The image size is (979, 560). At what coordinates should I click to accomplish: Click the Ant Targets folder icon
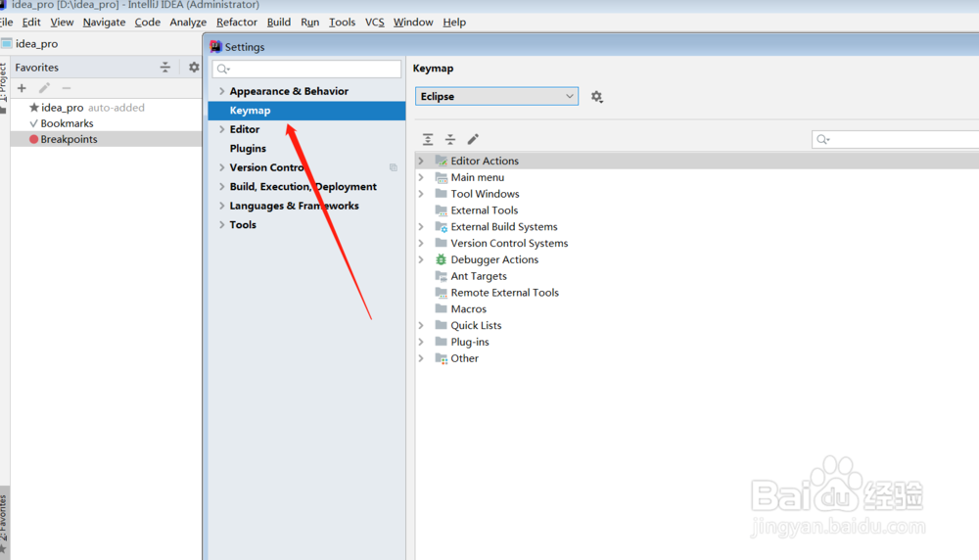pos(442,276)
